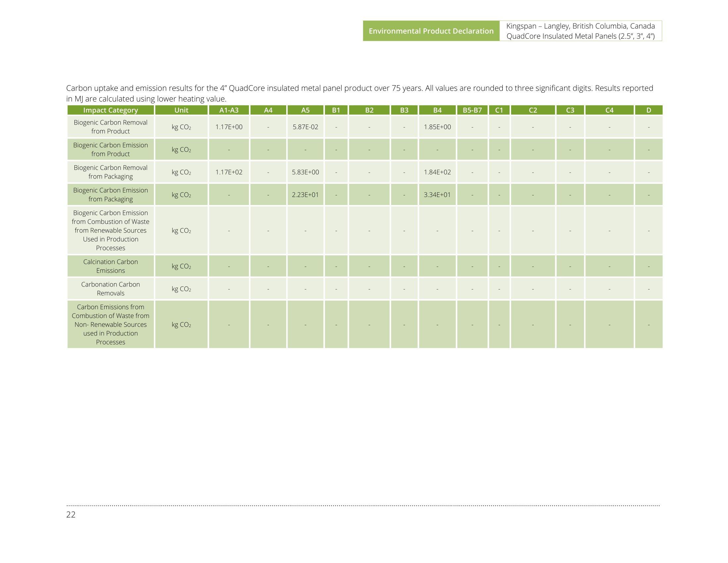Click 'Biogenic Carbon Emission from Product' row label
The width and height of the screenshot is (728, 563).
pyautogui.click(x=111, y=149)
